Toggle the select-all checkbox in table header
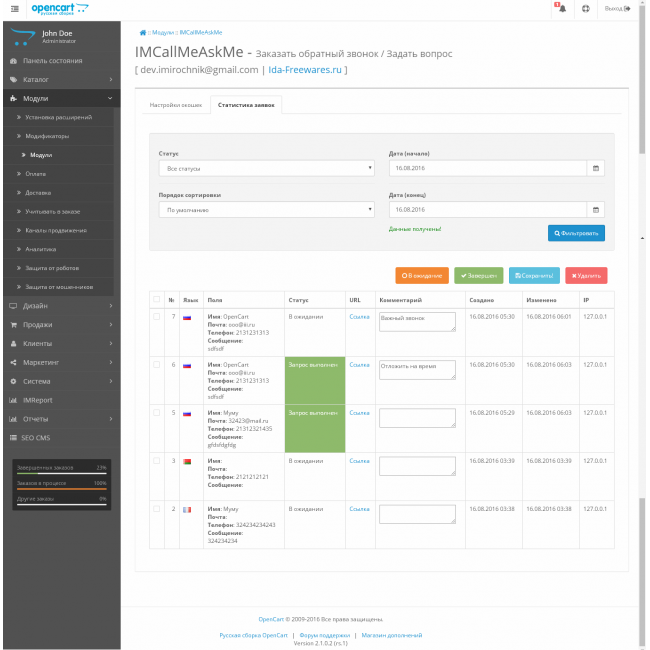The width and height of the screenshot is (650, 650). [155, 299]
